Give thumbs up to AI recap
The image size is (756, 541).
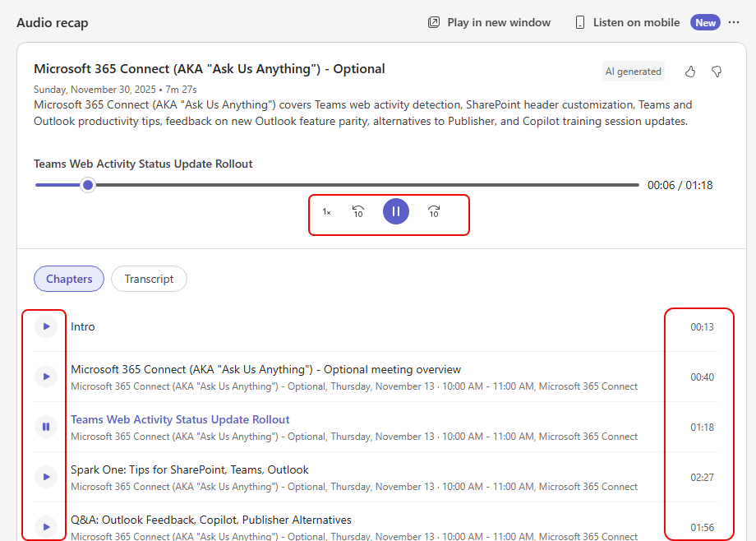coord(690,72)
